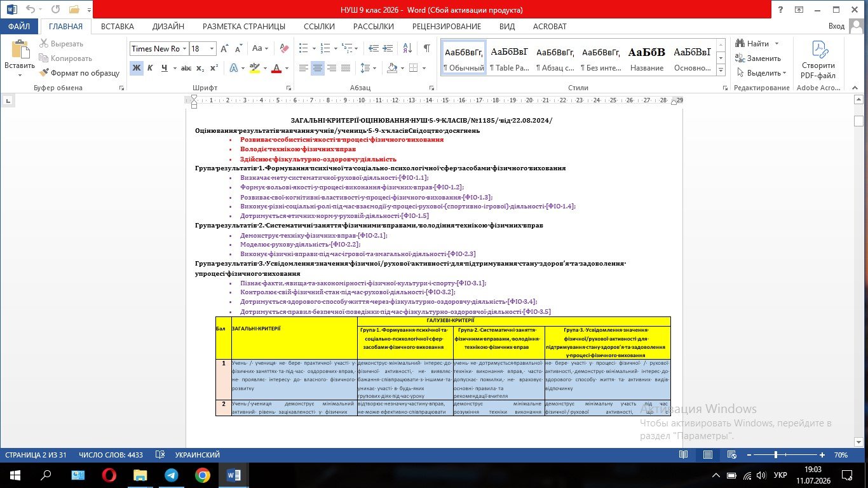Click the spelling proofing icon in status bar

(x=160, y=455)
